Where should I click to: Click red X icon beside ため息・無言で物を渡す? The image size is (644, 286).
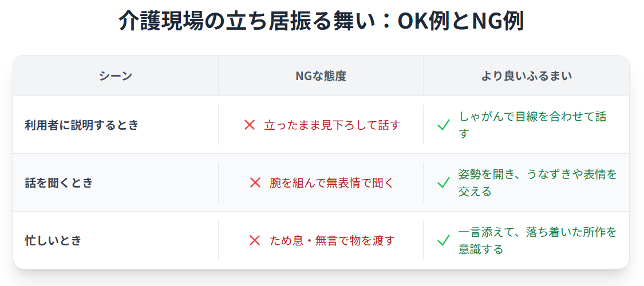pyautogui.click(x=255, y=240)
